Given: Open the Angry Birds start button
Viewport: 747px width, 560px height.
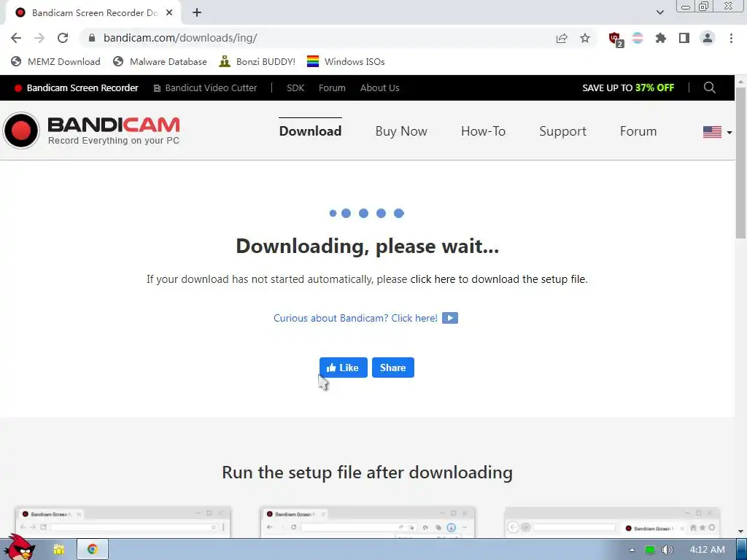Looking at the screenshot, I should click(20, 548).
